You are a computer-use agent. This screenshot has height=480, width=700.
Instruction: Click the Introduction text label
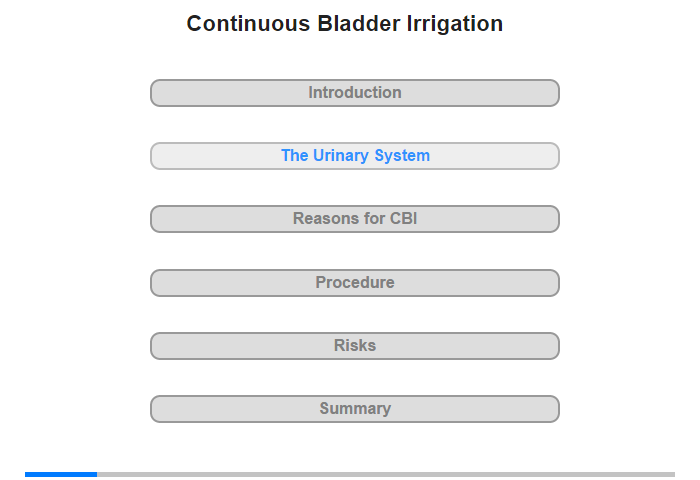coord(355,93)
